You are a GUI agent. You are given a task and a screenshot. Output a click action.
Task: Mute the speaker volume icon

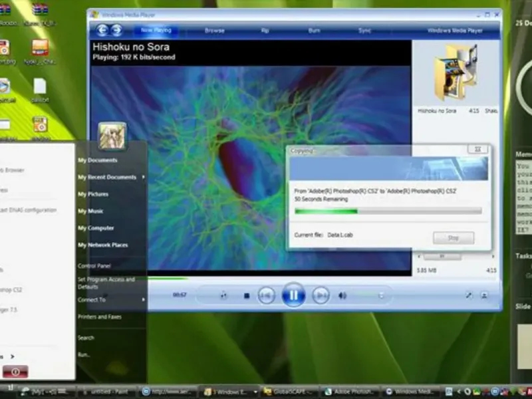click(x=342, y=295)
